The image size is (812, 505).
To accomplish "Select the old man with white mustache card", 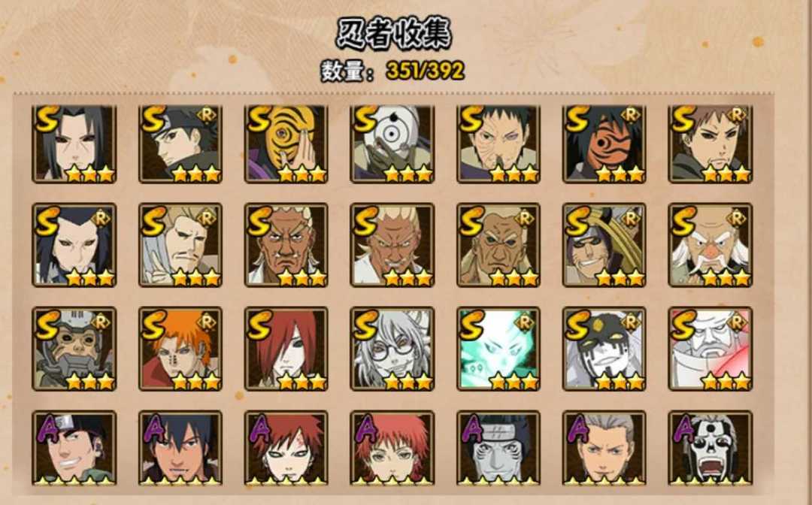I will [x=710, y=245].
